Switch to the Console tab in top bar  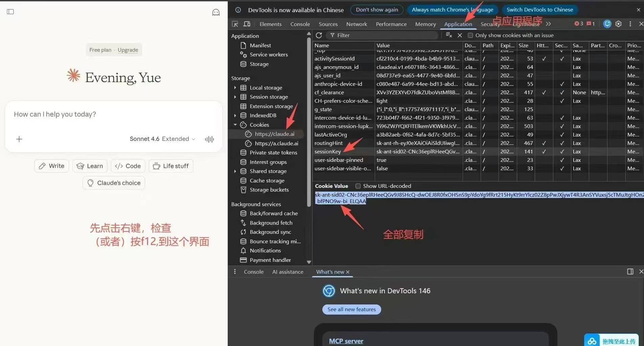300,24
